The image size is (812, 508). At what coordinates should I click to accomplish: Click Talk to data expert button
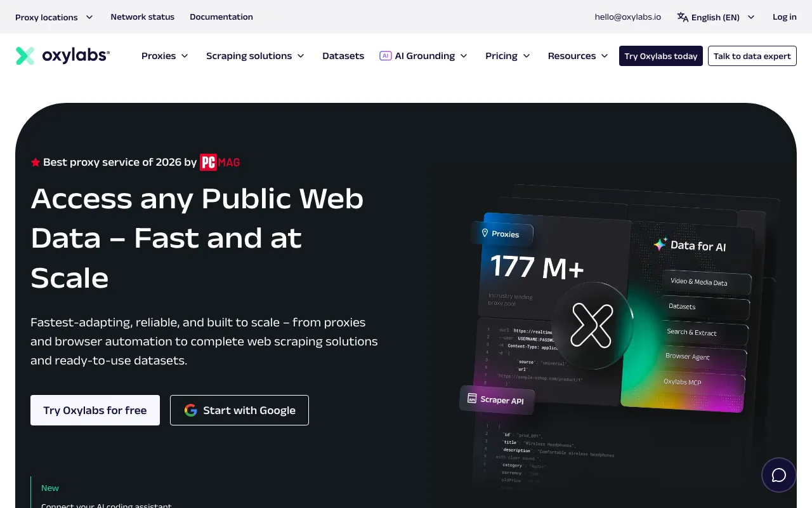pyautogui.click(x=752, y=56)
